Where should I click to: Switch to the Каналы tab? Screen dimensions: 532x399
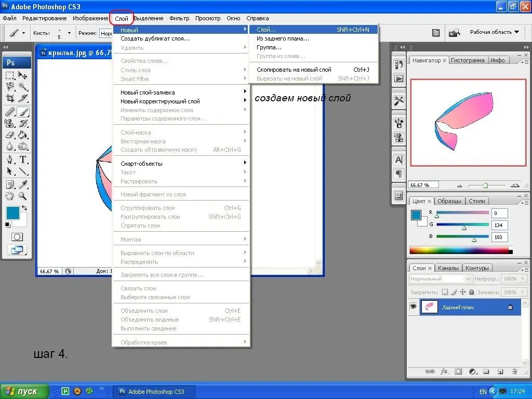(448, 268)
